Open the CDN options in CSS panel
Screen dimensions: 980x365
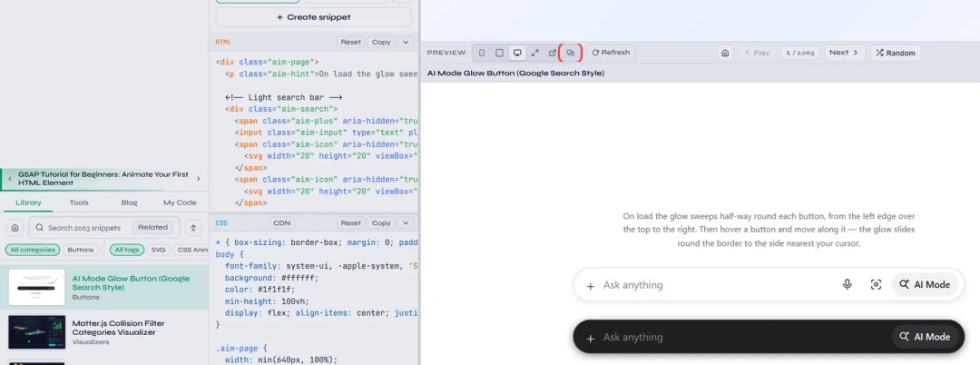point(282,223)
